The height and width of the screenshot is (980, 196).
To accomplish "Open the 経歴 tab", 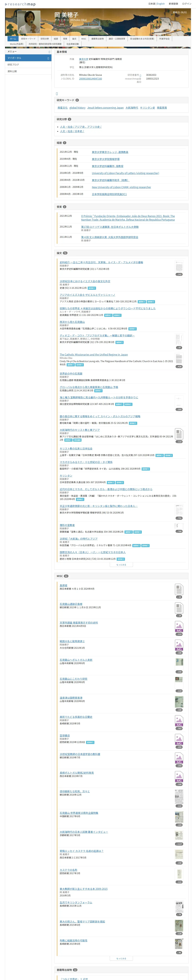I will pyautogui.click(x=56, y=39).
